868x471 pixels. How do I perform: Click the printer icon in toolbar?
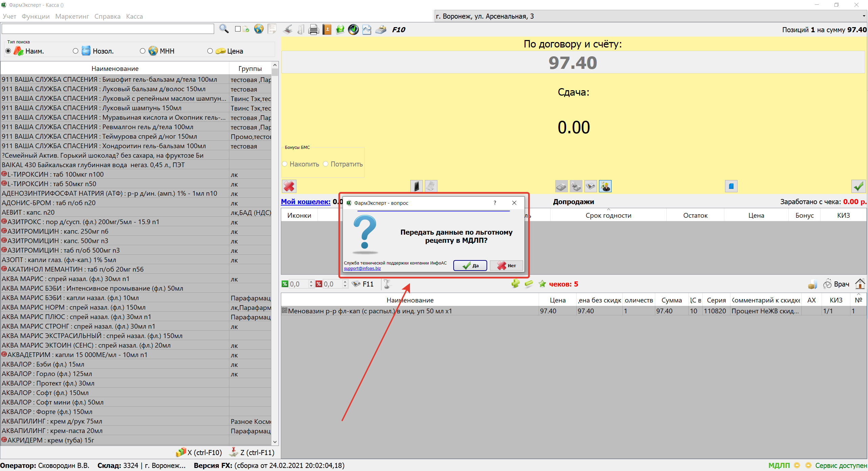[313, 30]
